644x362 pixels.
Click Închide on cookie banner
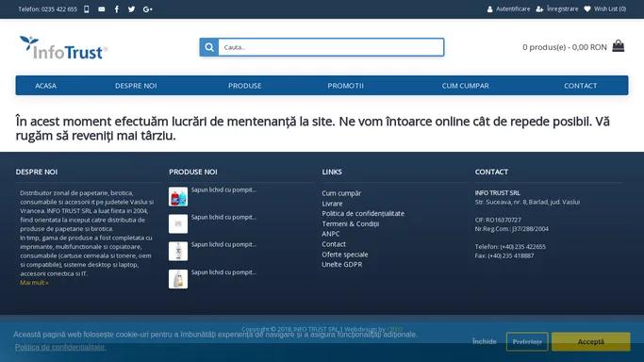[x=485, y=341]
